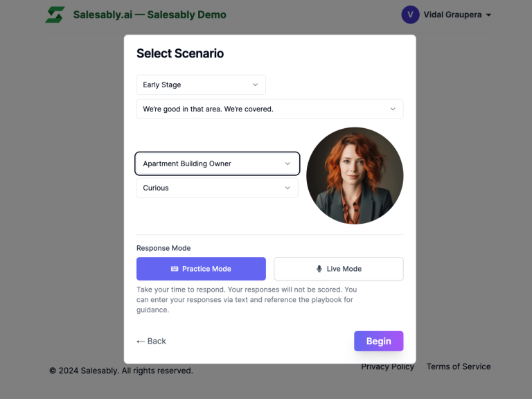532x399 pixels.
Task: Open the Apartment Building Owner persona dropdown
Action: 217,163
